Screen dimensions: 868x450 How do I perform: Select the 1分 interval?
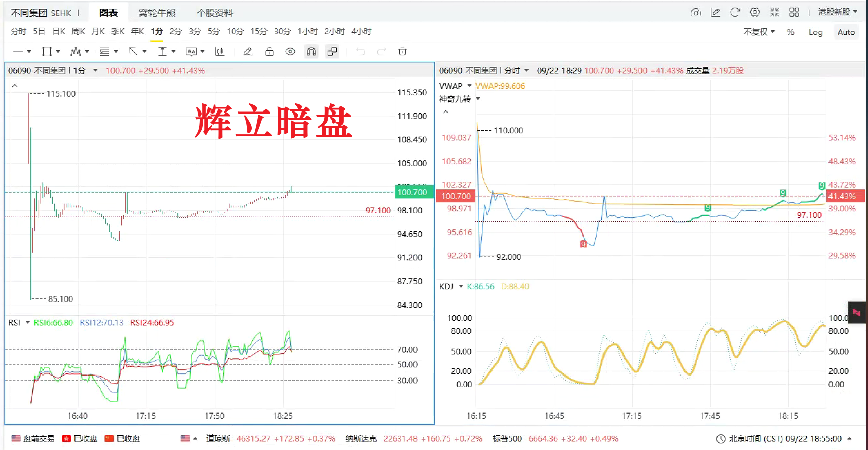157,31
